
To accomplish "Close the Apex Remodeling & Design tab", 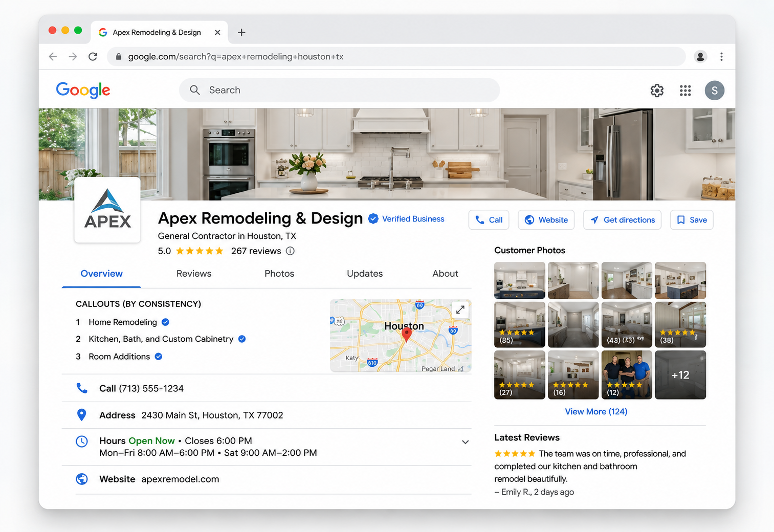I will tap(217, 32).
